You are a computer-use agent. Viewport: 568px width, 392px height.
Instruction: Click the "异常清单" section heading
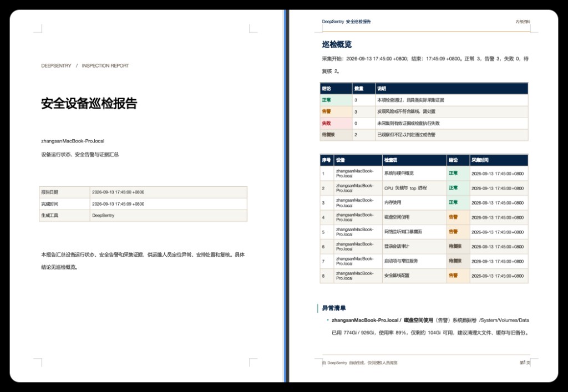(334, 308)
